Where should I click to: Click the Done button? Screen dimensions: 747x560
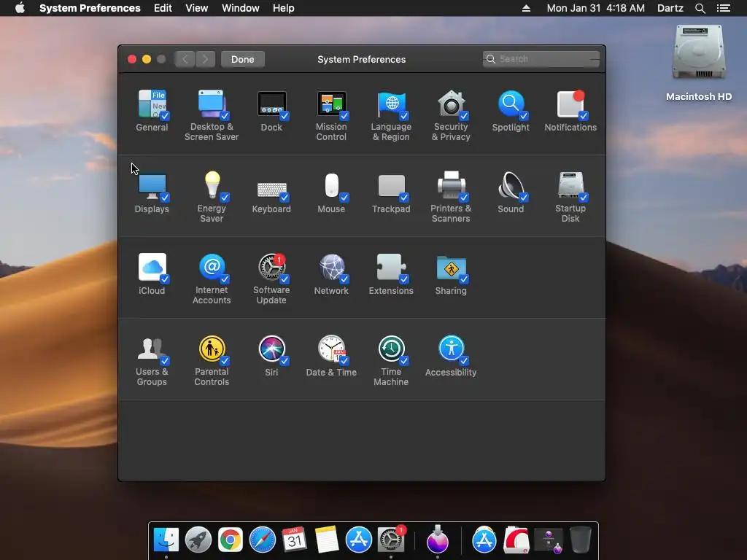coord(242,59)
